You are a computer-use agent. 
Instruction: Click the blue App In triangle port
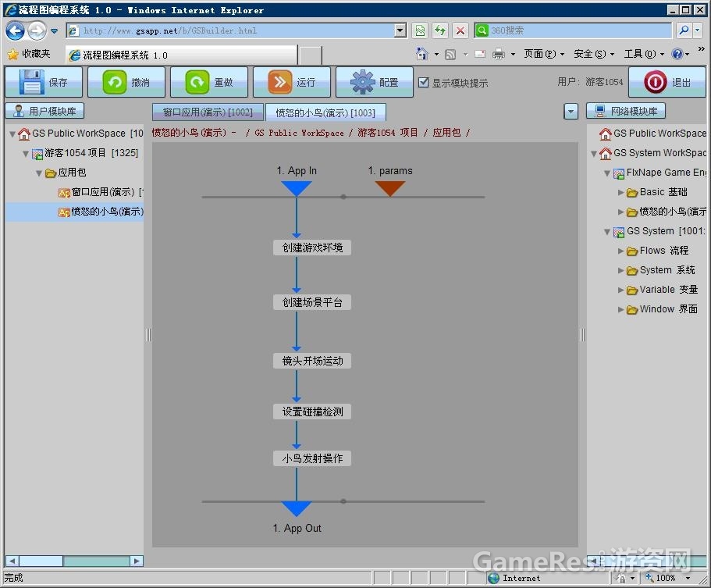[x=296, y=188]
